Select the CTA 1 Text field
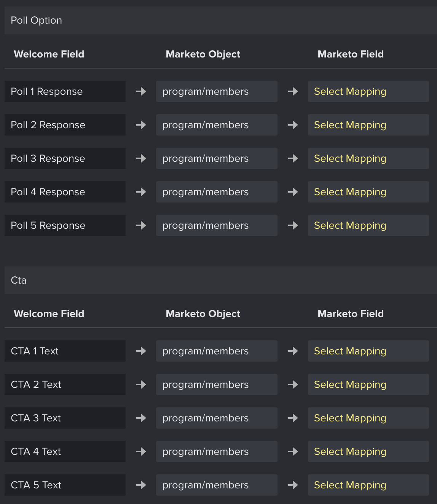437x504 pixels. [65, 351]
